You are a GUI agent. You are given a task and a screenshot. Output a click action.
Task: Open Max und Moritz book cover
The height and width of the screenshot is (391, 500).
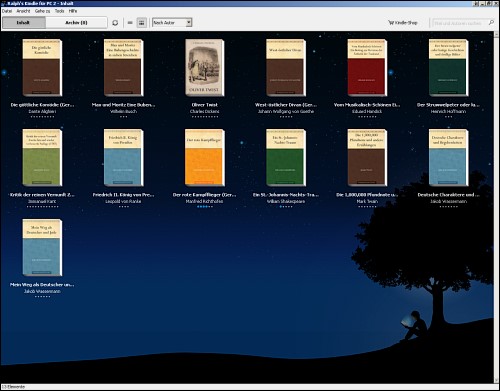[x=123, y=68]
